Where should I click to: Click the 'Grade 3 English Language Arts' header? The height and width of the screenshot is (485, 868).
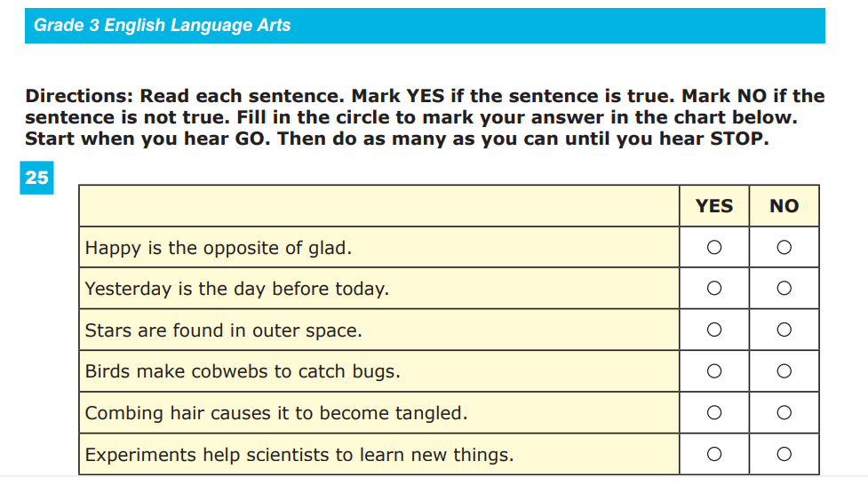163,26
